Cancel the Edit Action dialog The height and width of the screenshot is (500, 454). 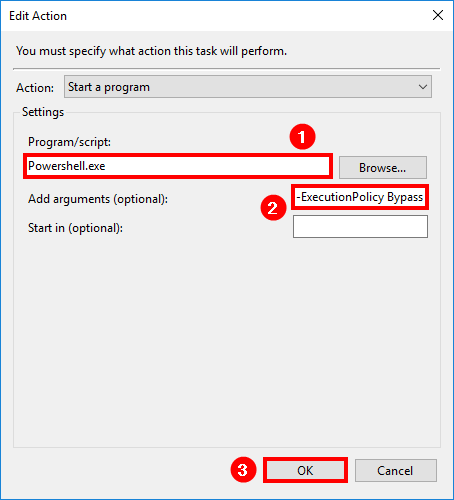[x=395, y=470]
